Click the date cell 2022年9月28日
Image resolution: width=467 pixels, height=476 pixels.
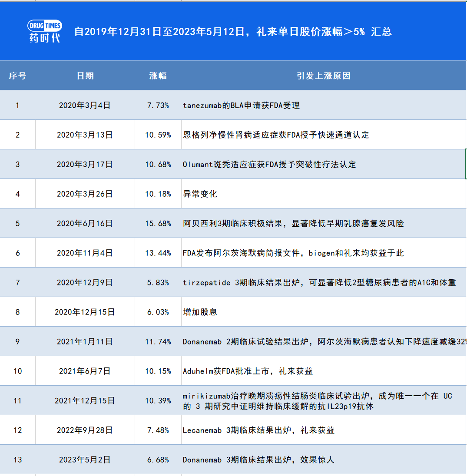pos(85,430)
